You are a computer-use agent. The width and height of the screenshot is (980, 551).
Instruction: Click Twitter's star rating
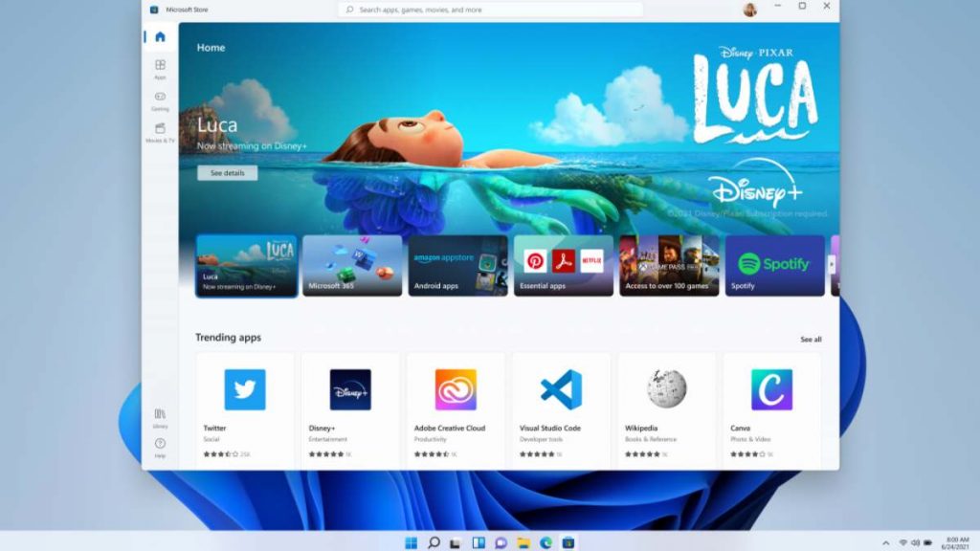[221, 454]
